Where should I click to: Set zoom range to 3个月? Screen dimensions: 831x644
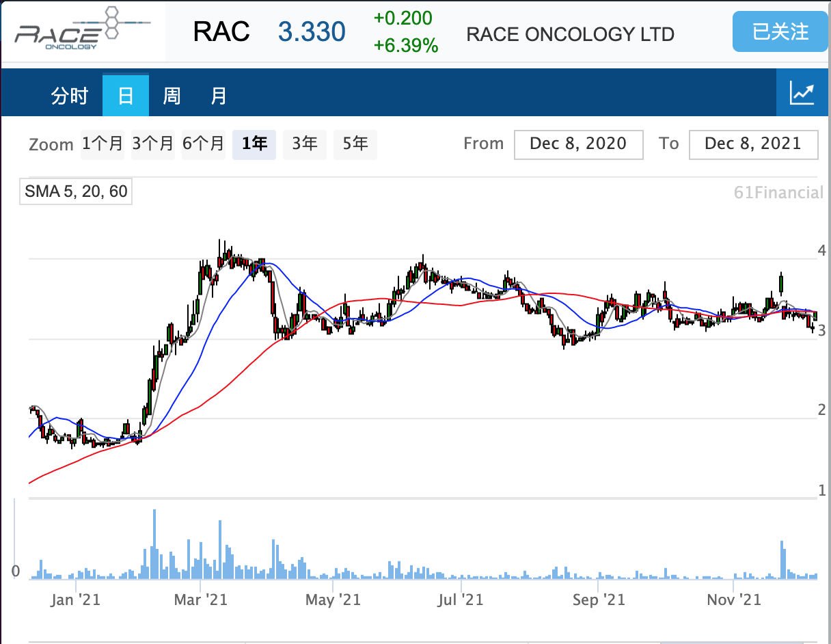pyautogui.click(x=153, y=144)
